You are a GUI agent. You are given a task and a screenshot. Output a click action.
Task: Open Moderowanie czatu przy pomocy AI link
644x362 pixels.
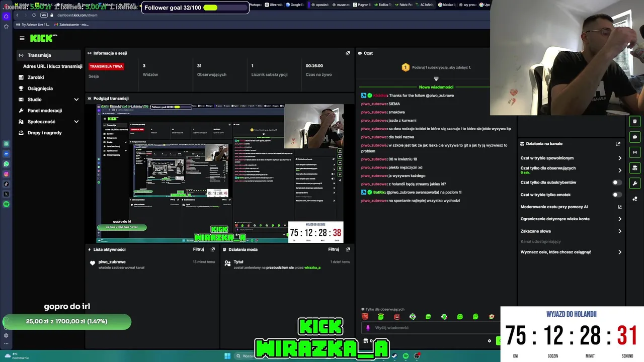tap(571, 207)
